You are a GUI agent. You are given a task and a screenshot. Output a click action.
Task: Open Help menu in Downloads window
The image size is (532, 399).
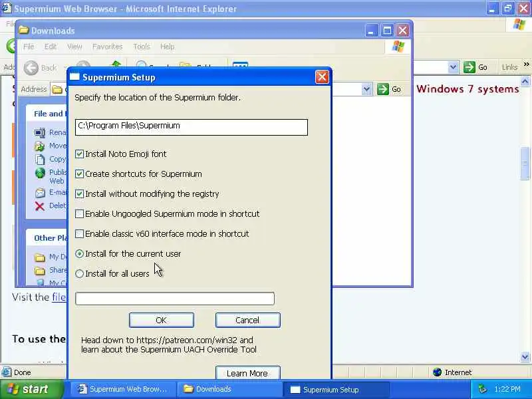pyautogui.click(x=168, y=47)
